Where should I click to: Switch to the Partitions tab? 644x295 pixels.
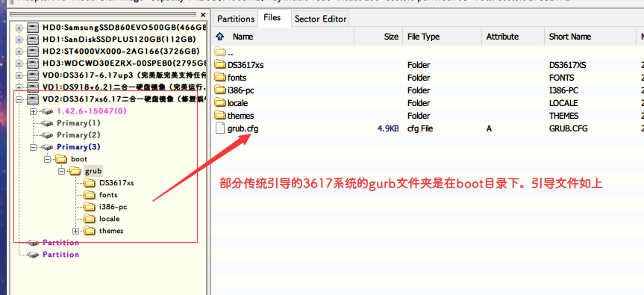[236, 19]
